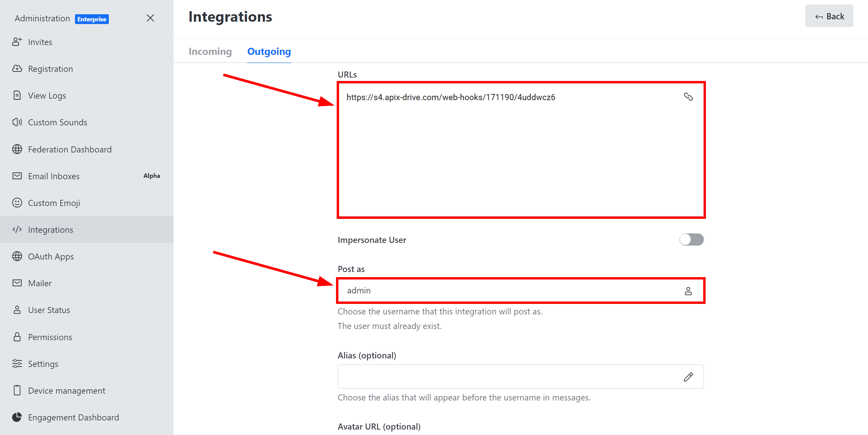The image size is (868, 435).
Task: Click the link icon in URLs field
Action: pyautogui.click(x=688, y=97)
